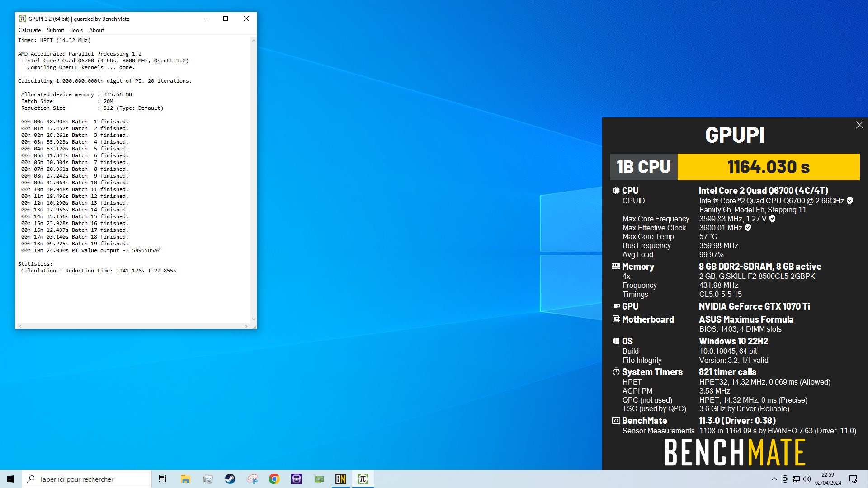Launch Steam from the taskbar

click(x=230, y=479)
